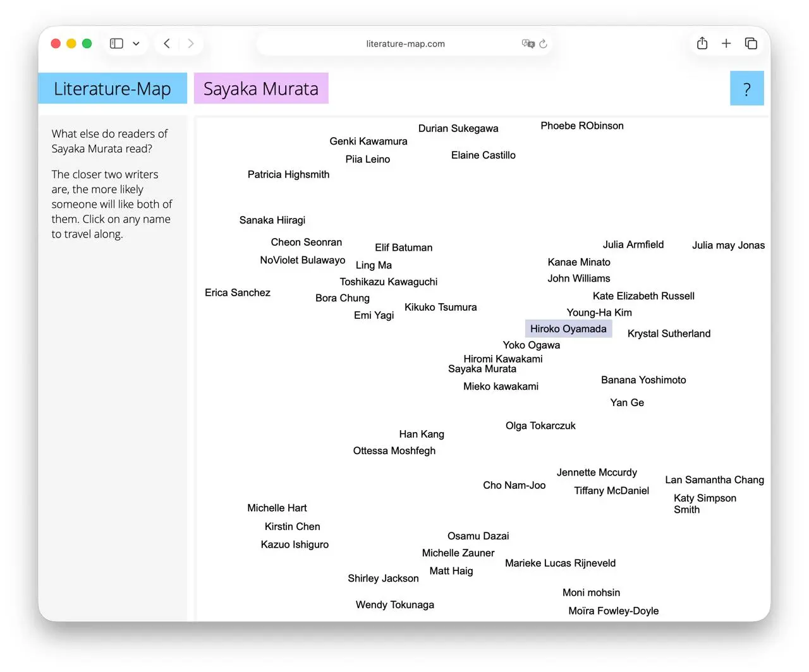Click Durian Sukegawa's name

pyautogui.click(x=458, y=128)
